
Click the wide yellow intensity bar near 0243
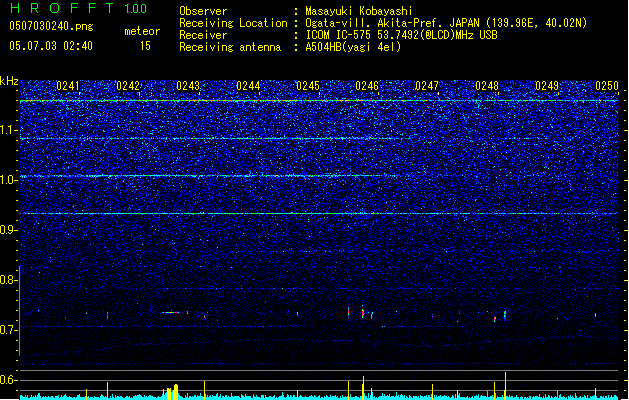(x=175, y=392)
